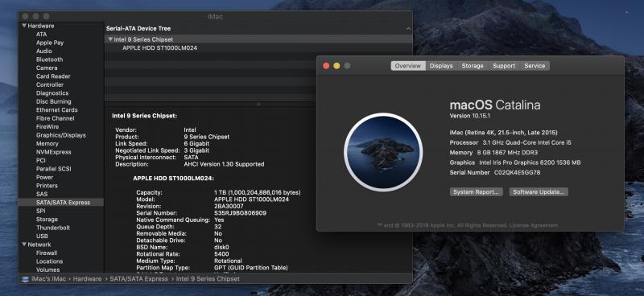The height and width of the screenshot is (296, 644).
Task: Select Bluetooth in the sidebar
Action: pos(49,60)
